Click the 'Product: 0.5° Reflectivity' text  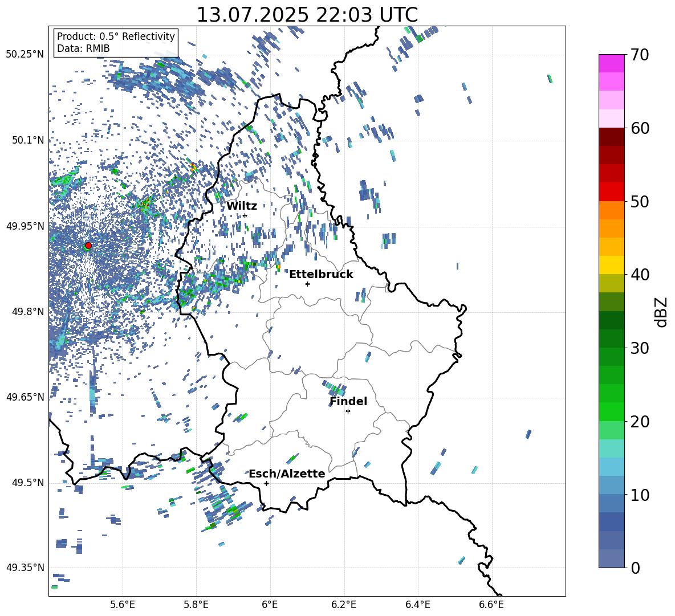pos(116,36)
